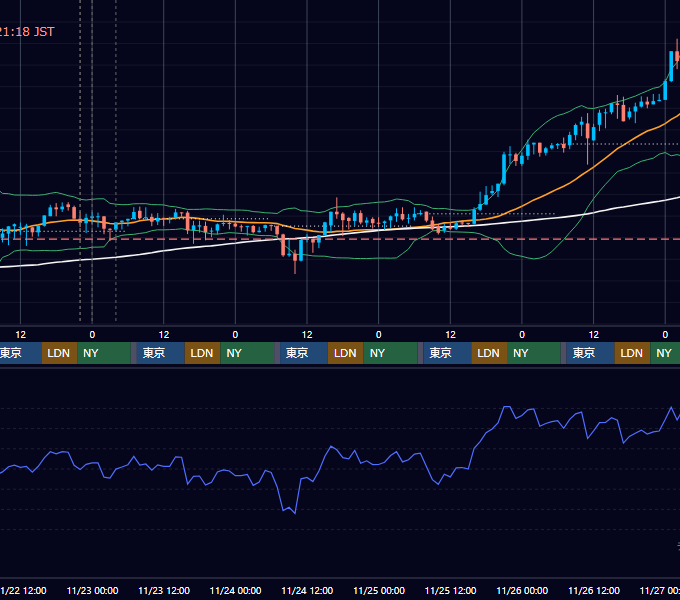Click the NY session block spanning 11/25 00:00
The width and height of the screenshot is (680, 600).
390,353
